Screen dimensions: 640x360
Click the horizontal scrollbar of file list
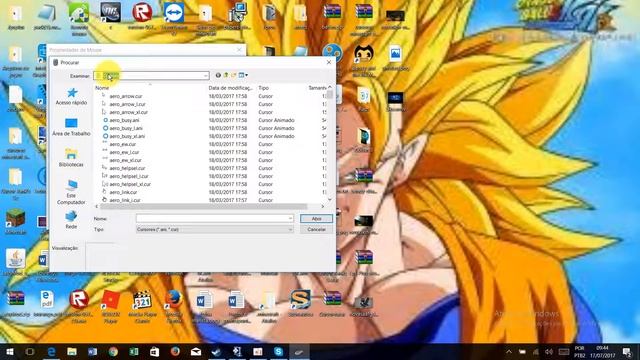tap(203, 207)
